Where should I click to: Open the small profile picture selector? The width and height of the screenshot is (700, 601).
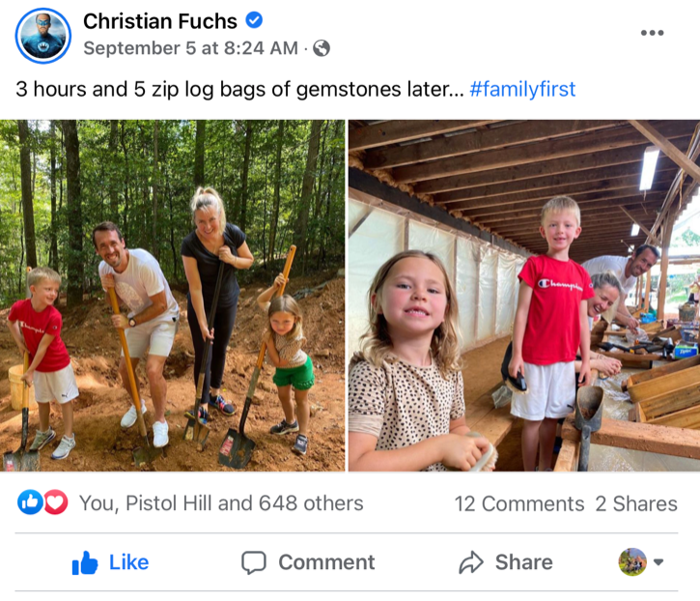pyautogui.click(x=632, y=562)
